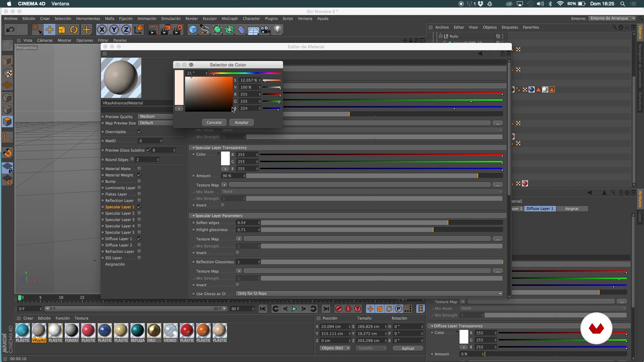Open the Simulación menu
This screenshot has height=362, width=644.
(x=171, y=18)
